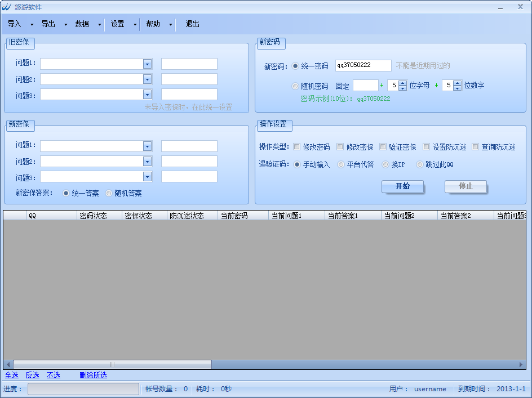Decrease the digit count stepper down arrow
The width and height of the screenshot is (532, 398).
(457, 88)
